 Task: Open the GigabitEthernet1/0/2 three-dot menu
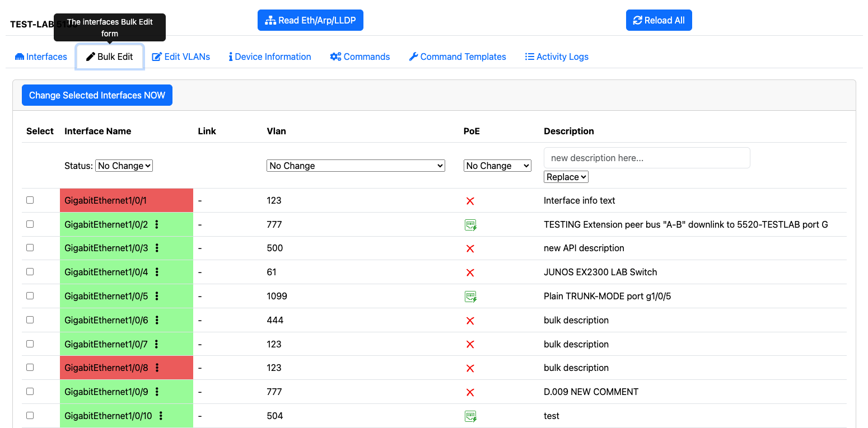click(x=157, y=224)
